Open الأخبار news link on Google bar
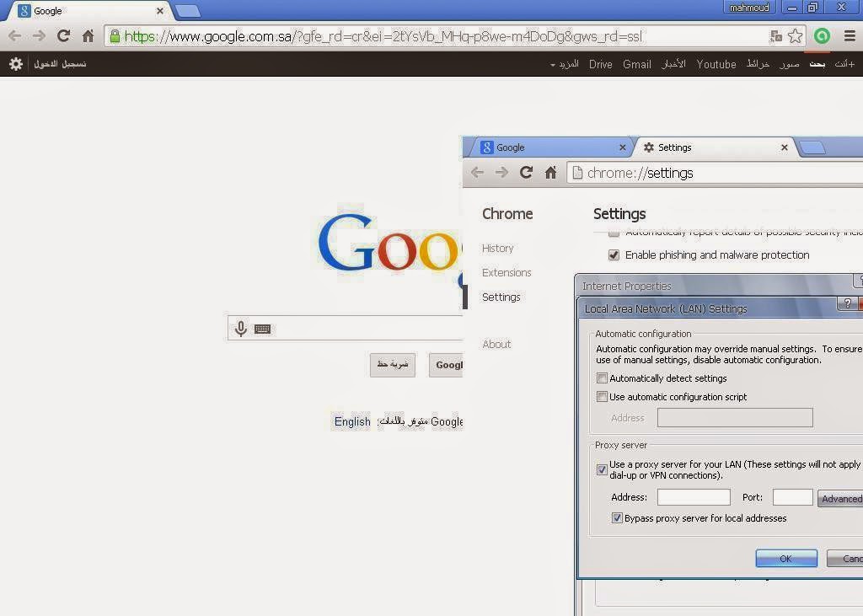 (x=673, y=64)
